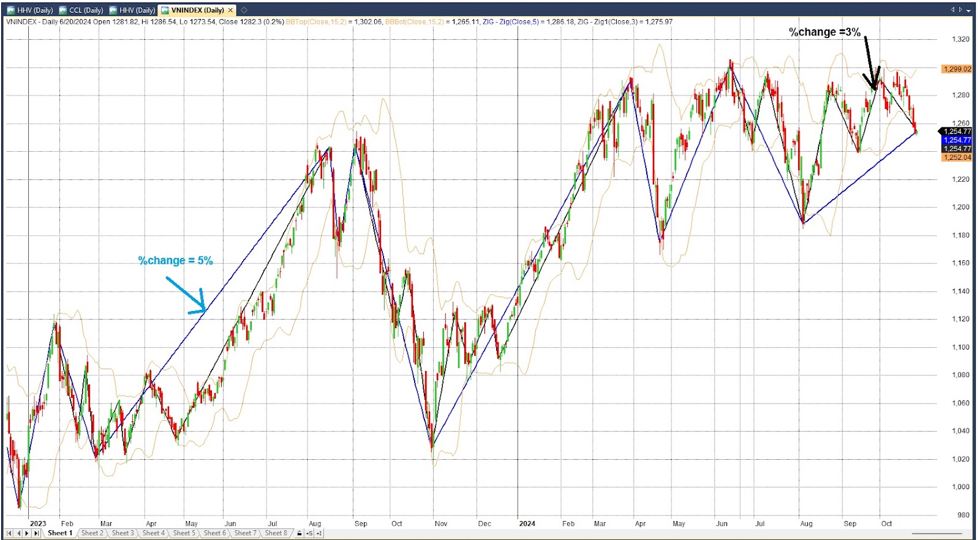Go to next sheet using the navigation arrow
980x540 pixels.
(27, 533)
